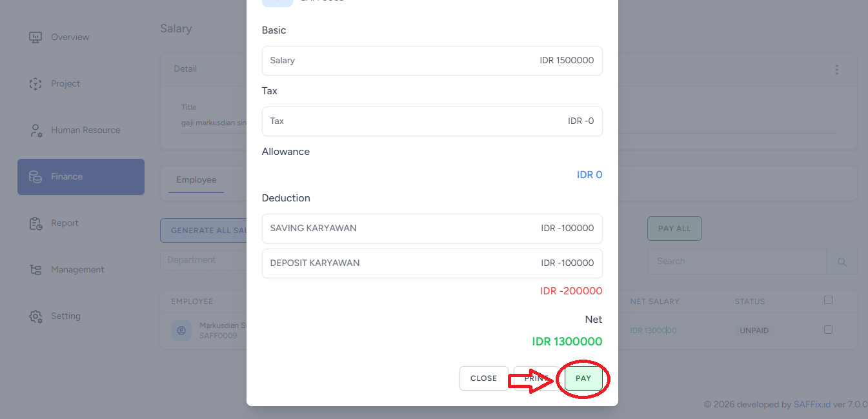Click the PAY ALL button
This screenshot has width=868, height=419.
click(674, 229)
